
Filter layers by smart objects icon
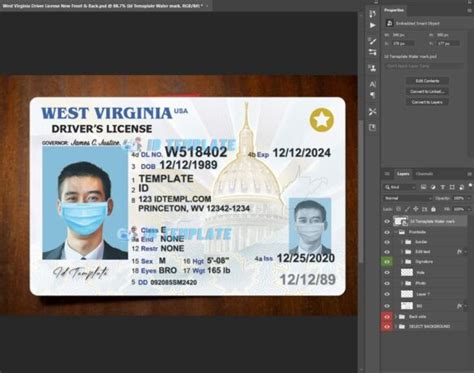tap(462, 187)
